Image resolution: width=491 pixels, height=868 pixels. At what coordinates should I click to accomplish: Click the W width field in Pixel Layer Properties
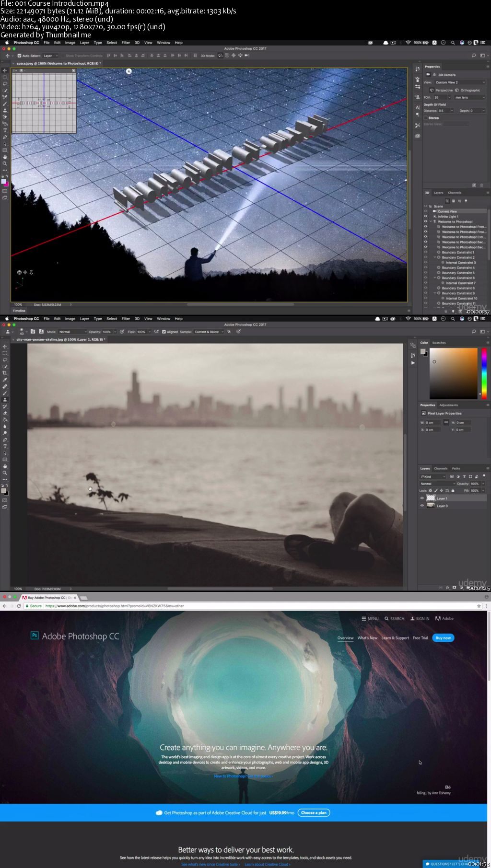433,422
